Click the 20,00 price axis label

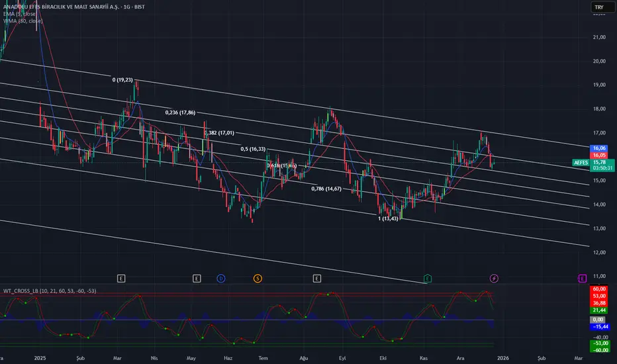point(599,61)
